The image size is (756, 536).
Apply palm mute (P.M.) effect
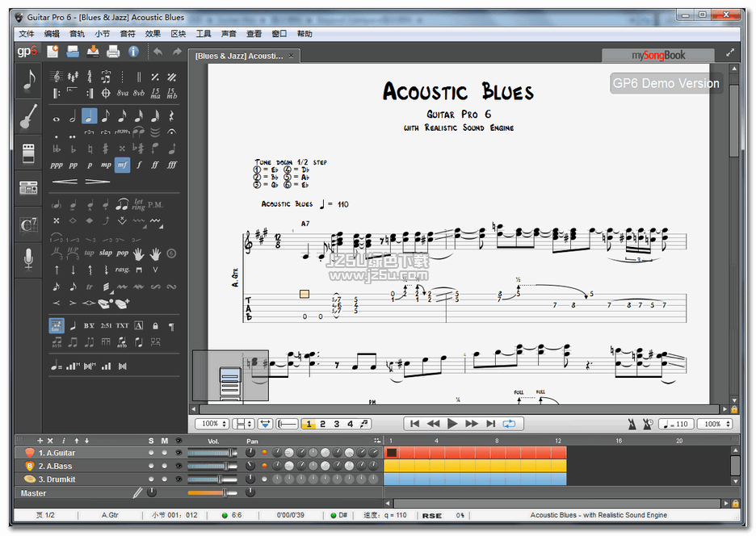click(155, 205)
